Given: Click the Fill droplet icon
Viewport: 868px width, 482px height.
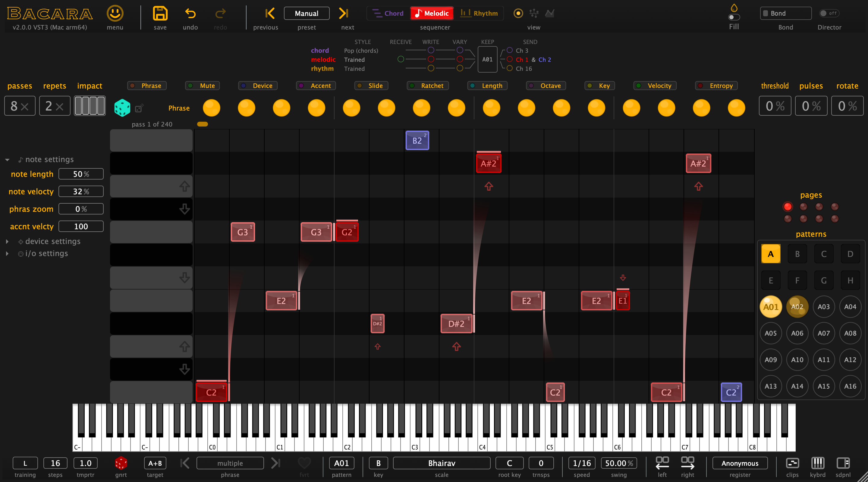Looking at the screenshot, I should point(734,8).
